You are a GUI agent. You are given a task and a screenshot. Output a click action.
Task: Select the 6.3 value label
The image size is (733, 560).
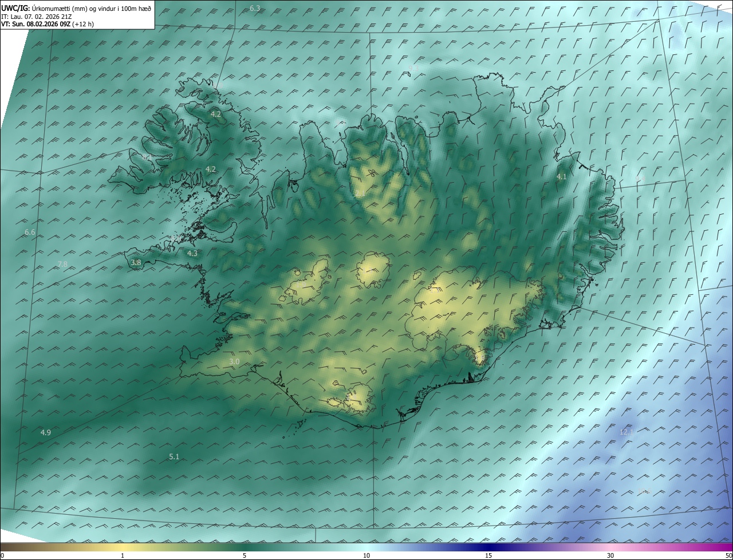point(255,8)
